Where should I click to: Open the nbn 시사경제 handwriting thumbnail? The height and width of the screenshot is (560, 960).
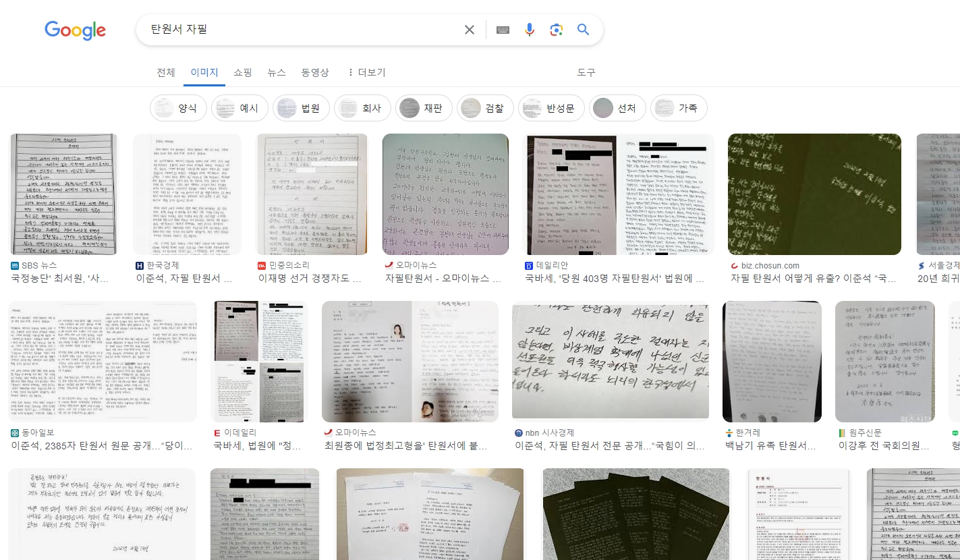pos(611,362)
